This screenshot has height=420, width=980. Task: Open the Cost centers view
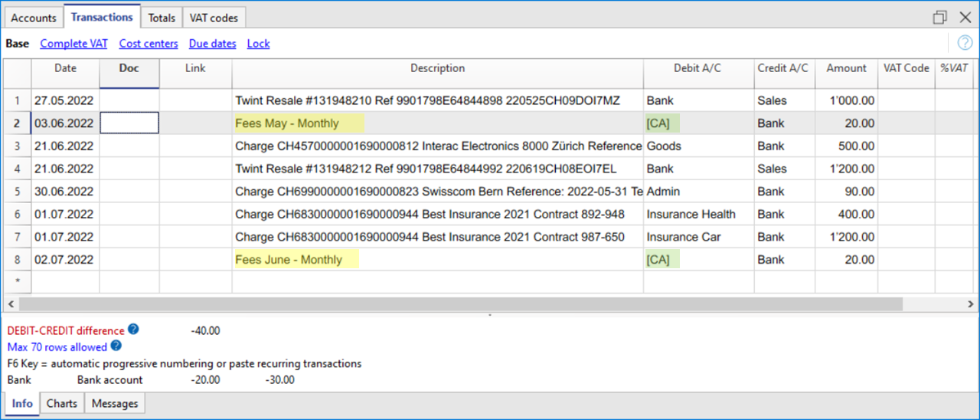149,44
